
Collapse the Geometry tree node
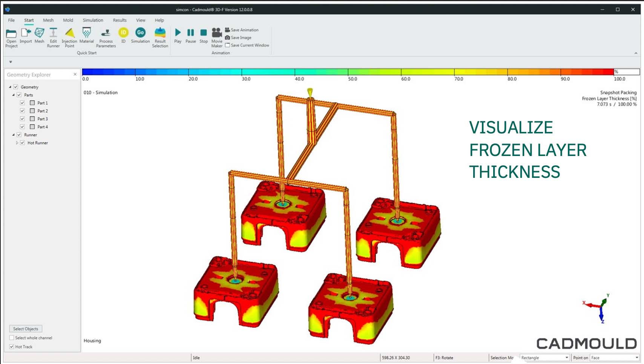click(x=10, y=87)
